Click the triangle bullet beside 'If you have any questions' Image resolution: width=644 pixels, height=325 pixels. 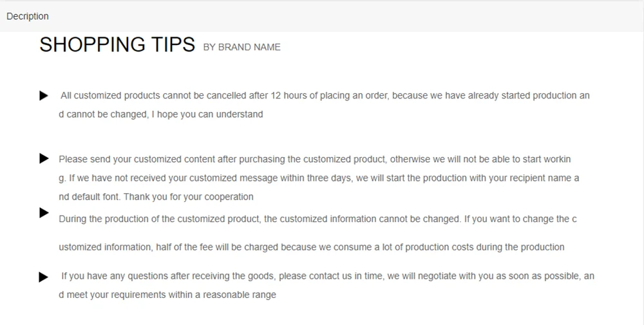click(44, 277)
